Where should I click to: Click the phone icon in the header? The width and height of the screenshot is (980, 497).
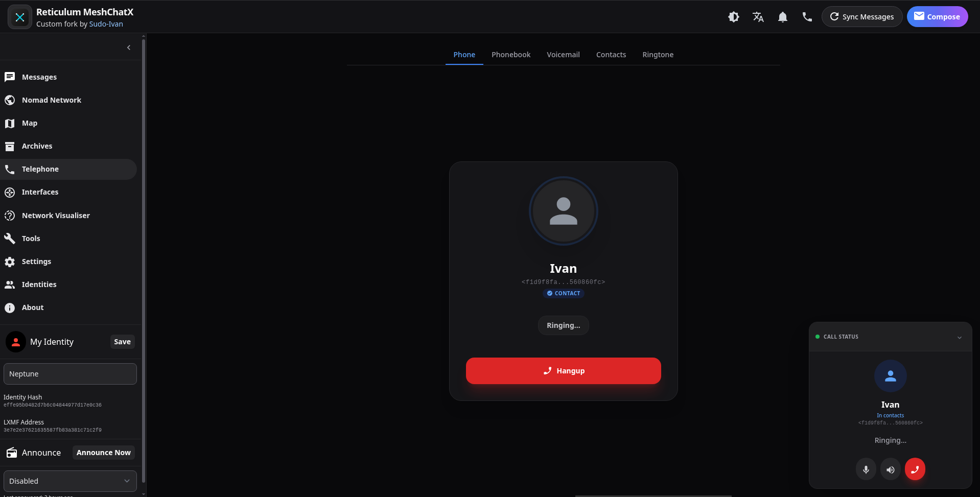807,17
